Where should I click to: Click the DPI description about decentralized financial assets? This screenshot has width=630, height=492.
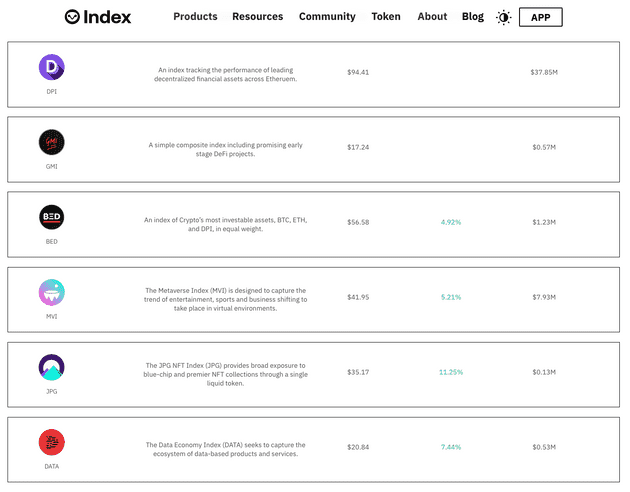click(x=225, y=74)
